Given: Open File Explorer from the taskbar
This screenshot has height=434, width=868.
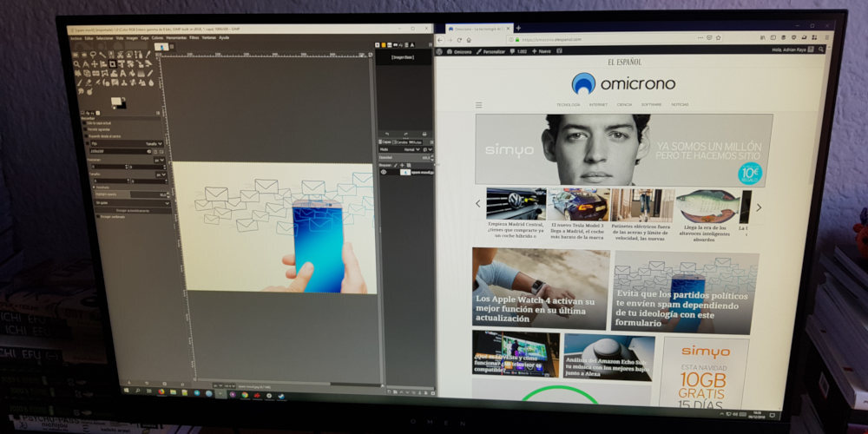Looking at the screenshot, I should (x=174, y=392).
